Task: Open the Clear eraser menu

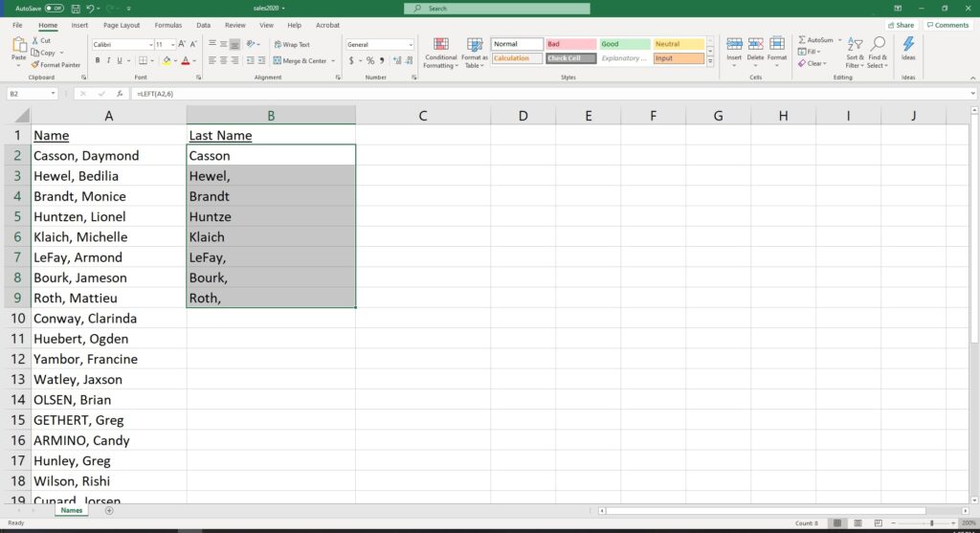Action: click(812, 64)
